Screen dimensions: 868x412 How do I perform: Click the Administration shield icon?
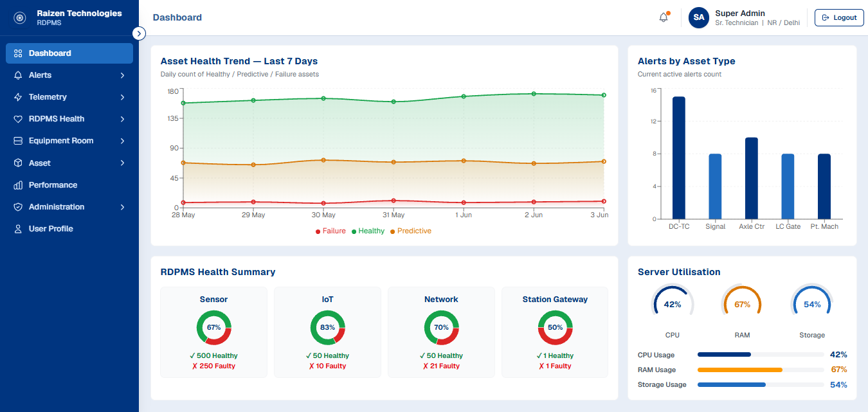click(18, 207)
